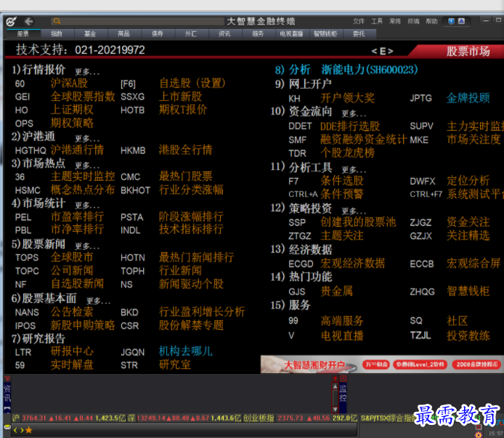Image resolution: width=504 pixels, height=438 pixels.
Task: Open 个股龙虎榜 link
Action: 347,153
